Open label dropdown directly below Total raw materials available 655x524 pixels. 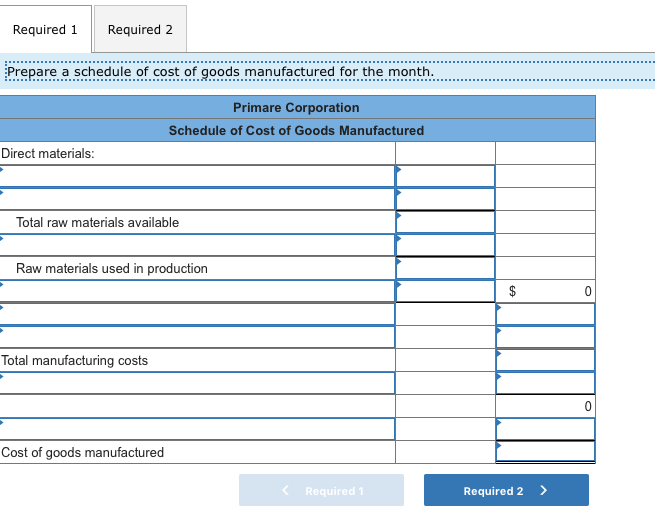[197, 245]
